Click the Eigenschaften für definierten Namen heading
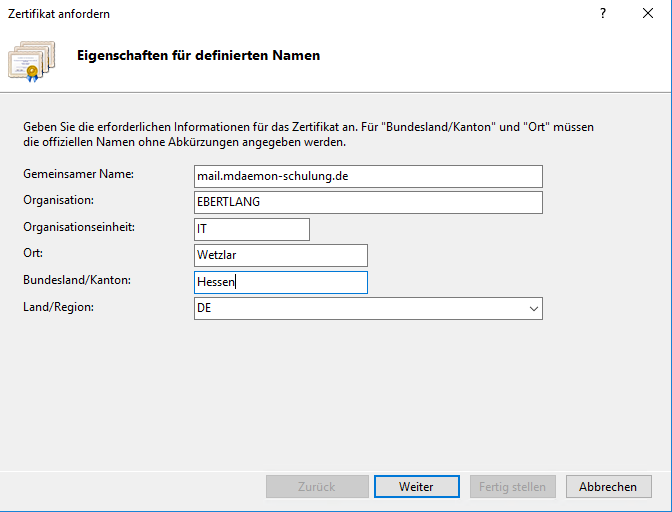The width and height of the screenshot is (672, 512). point(198,56)
